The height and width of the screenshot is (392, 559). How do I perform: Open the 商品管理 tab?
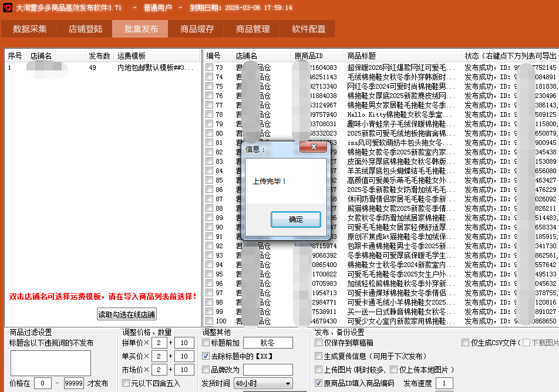point(252,29)
